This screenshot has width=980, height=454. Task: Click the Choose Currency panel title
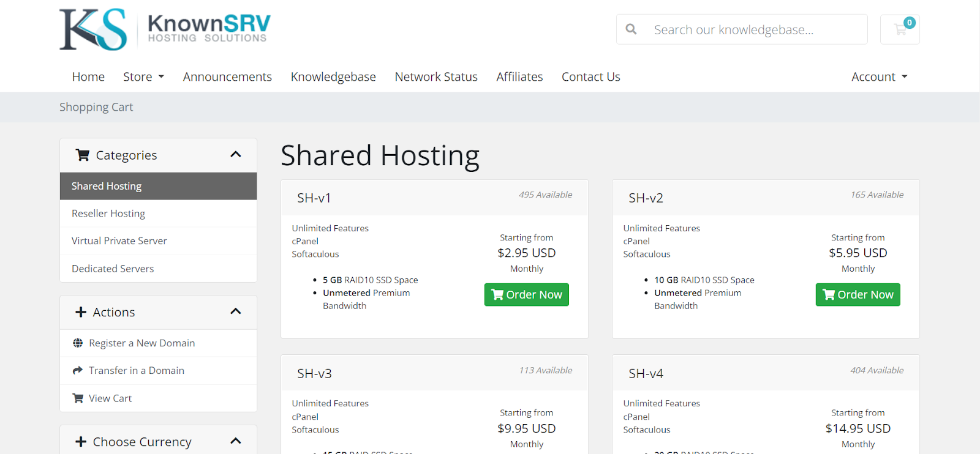click(142, 442)
